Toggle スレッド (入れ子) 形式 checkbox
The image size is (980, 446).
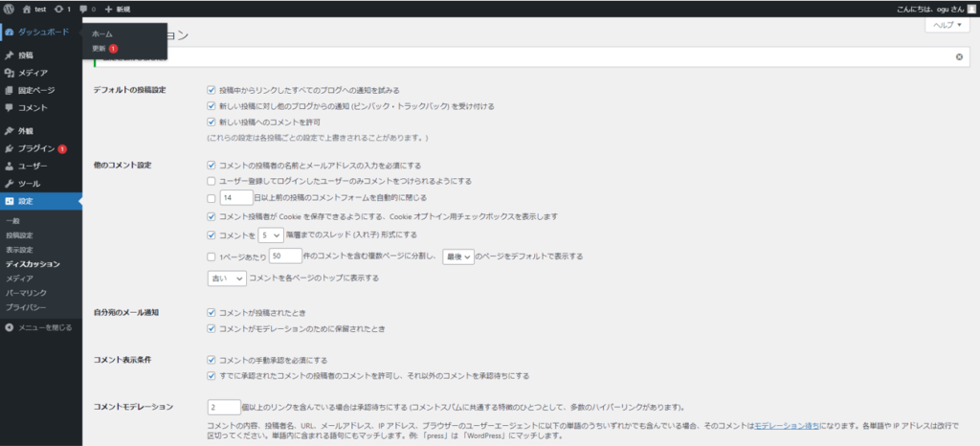[212, 235]
